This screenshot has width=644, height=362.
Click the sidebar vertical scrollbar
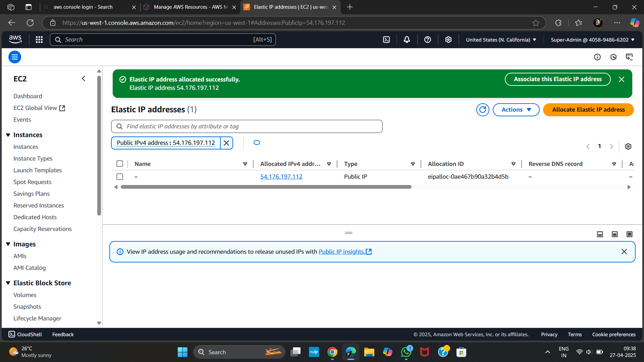tap(99, 146)
